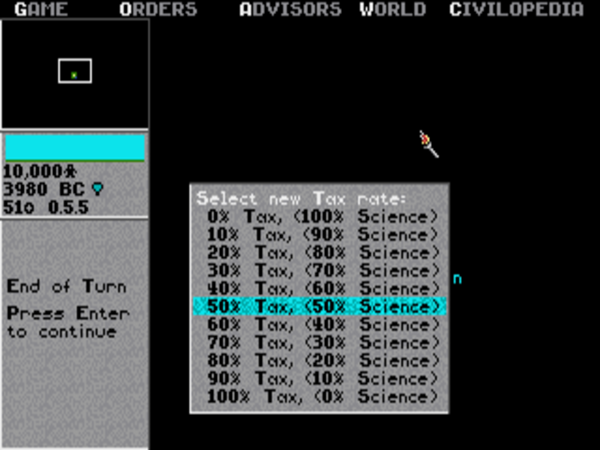600x450 pixels.
Task: Select 30% Tax, 70% Science rate
Action: 320,271
